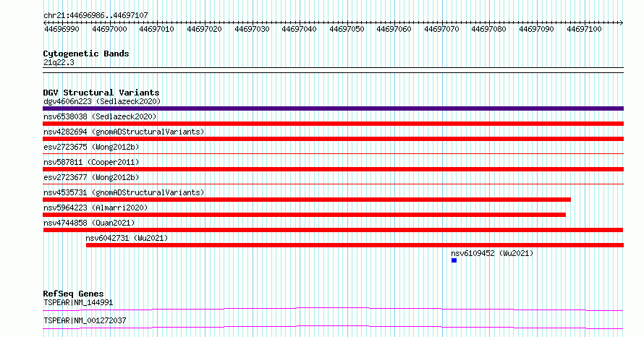Screen dimensions: 644x337
Task: Click the TSPEAR|NM_001272037 gene label
Action: (85, 320)
